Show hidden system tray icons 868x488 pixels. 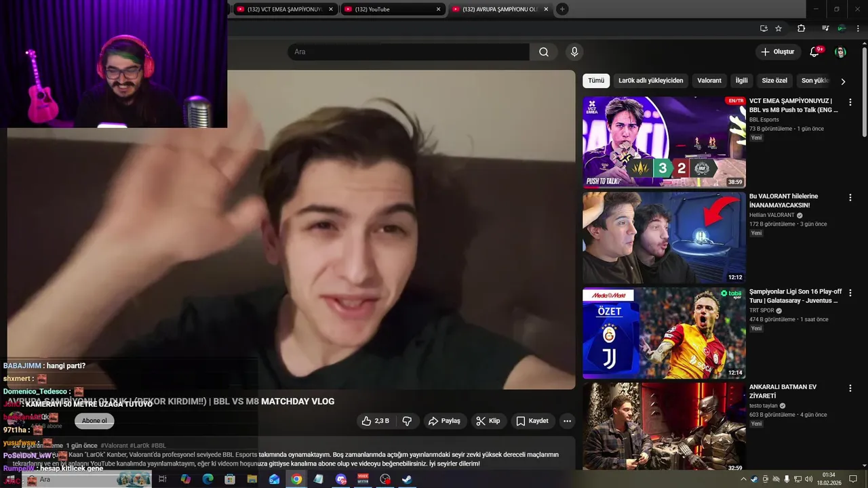(743, 479)
